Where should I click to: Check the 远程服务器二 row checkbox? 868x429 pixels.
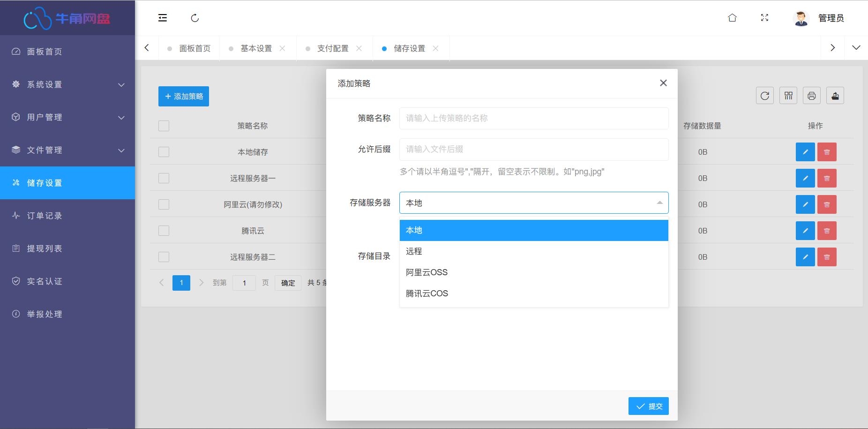(x=164, y=257)
